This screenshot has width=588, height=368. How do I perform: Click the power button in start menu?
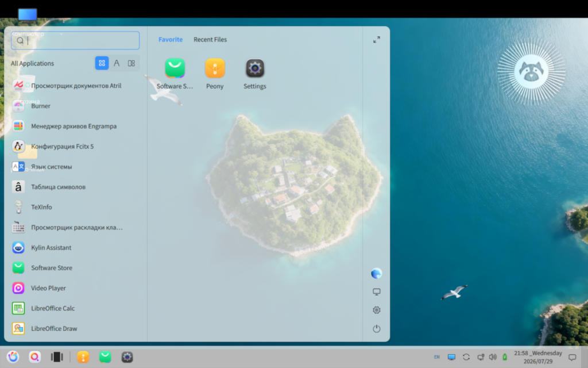coord(377,329)
